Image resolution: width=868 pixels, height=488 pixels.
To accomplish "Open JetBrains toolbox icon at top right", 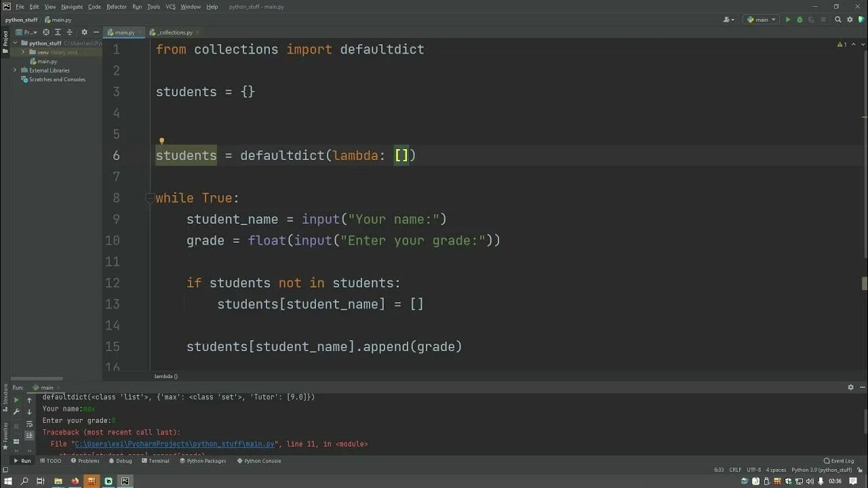I will point(861,20).
